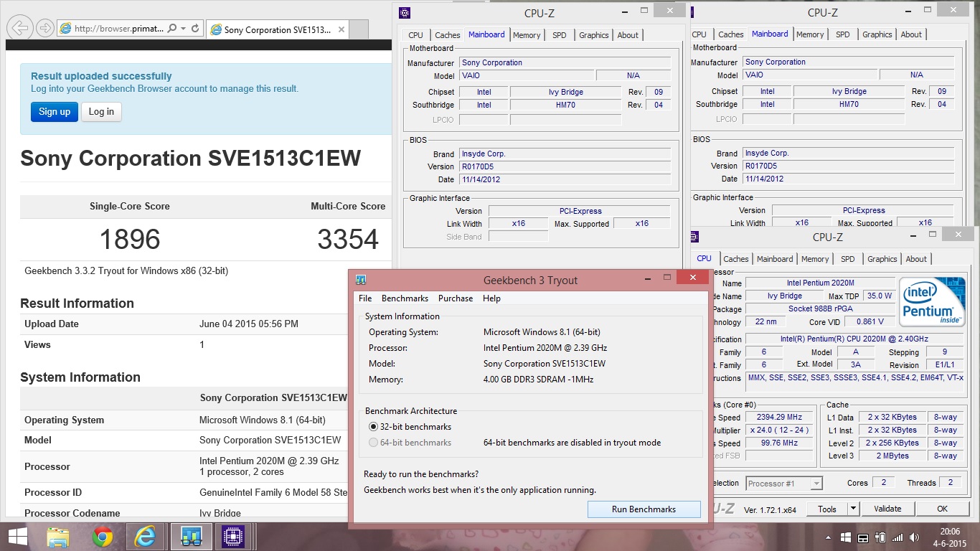Click the Single-Core score 1896

pyautogui.click(x=130, y=240)
